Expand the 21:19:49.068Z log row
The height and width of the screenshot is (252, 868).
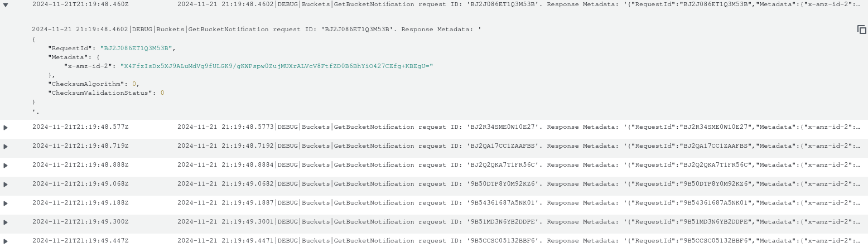[x=6, y=185]
